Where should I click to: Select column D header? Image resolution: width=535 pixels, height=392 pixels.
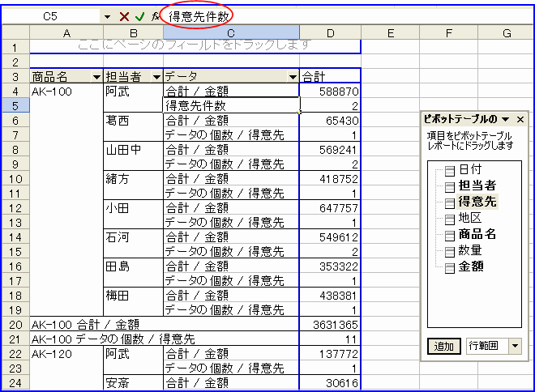click(x=330, y=33)
